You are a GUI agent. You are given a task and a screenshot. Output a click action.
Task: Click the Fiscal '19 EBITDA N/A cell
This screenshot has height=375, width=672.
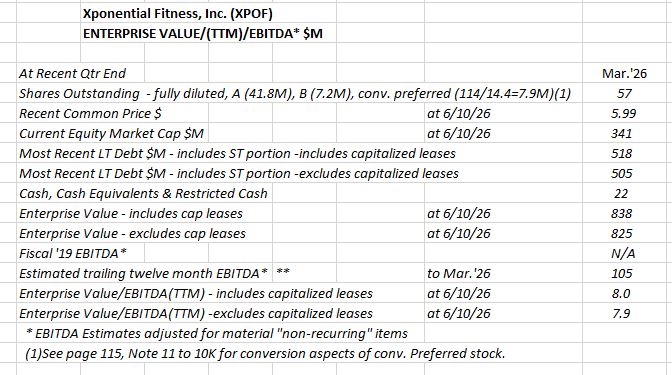[623, 254]
